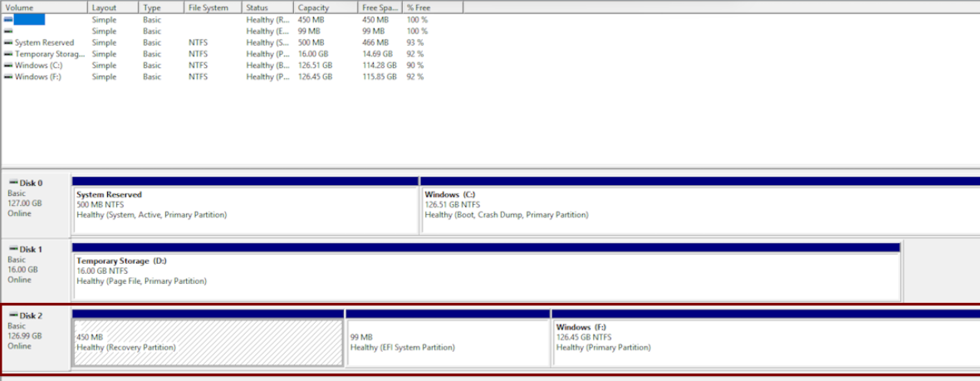The height and width of the screenshot is (381, 980).
Task: Select the System Reserved partition on Disk 0
Action: [246, 206]
